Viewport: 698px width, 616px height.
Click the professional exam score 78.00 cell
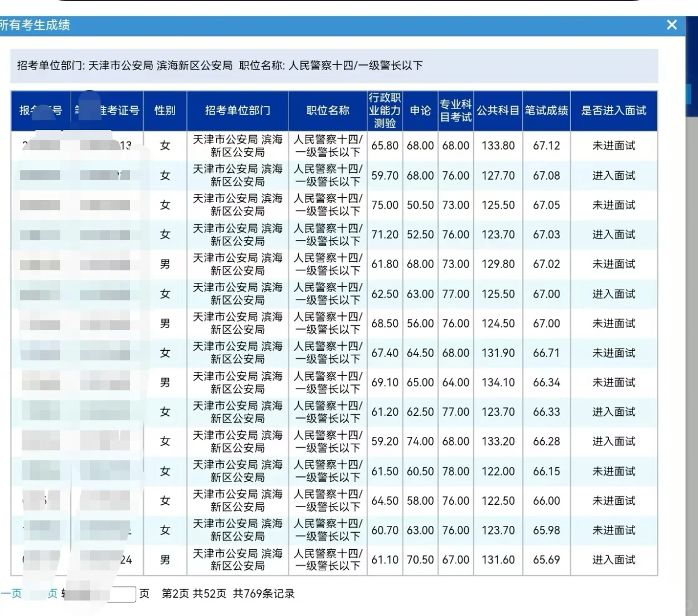coord(456,472)
